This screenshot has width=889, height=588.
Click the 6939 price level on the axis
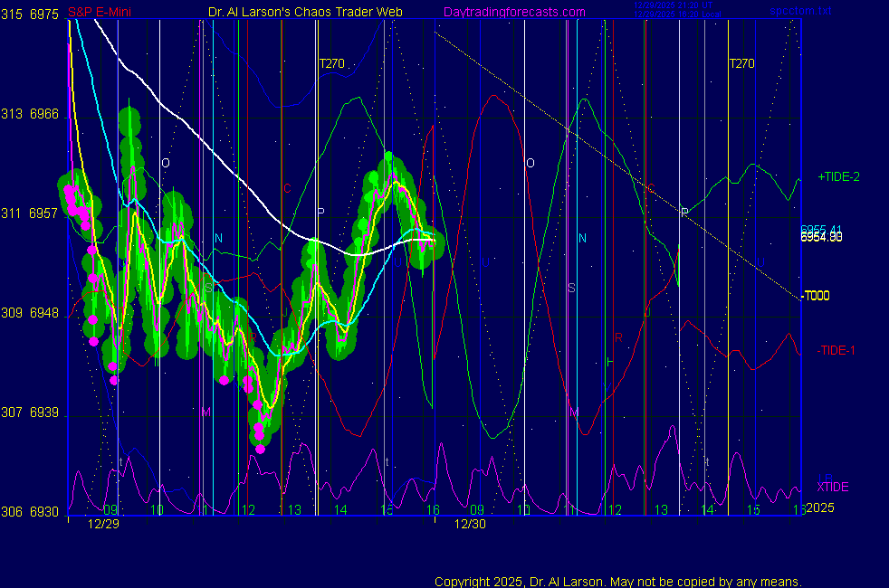click(44, 413)
